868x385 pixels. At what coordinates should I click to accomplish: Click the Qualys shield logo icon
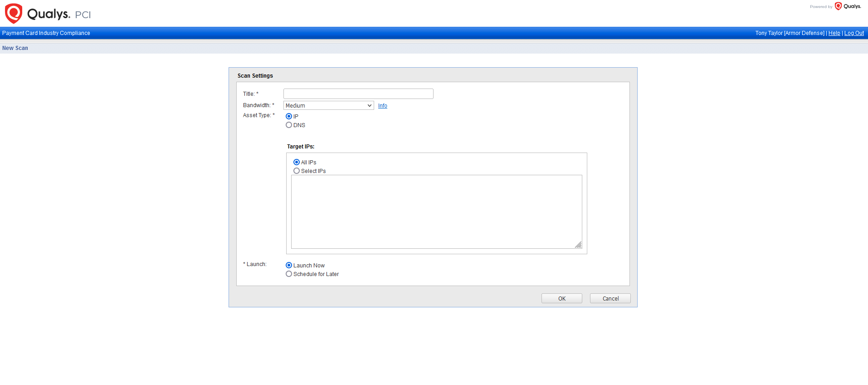14,13
